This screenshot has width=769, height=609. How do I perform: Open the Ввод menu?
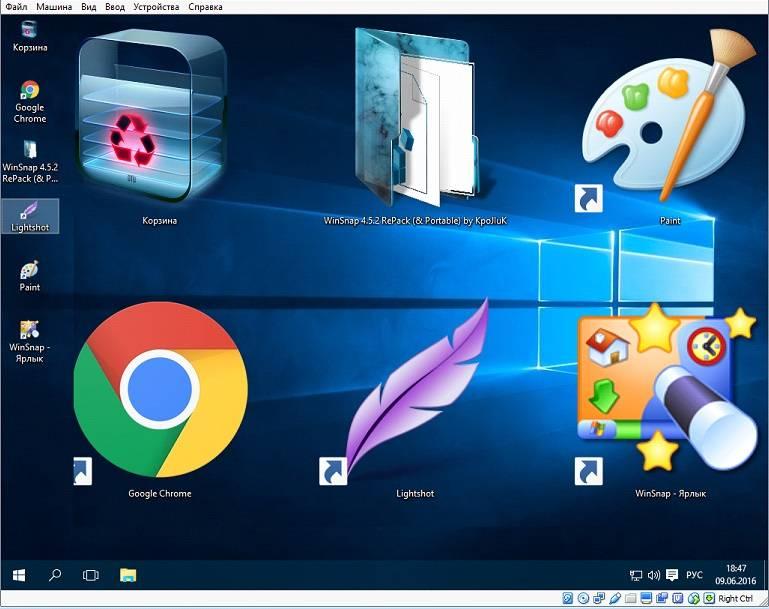pyautogui.click(x=115, y=7)
